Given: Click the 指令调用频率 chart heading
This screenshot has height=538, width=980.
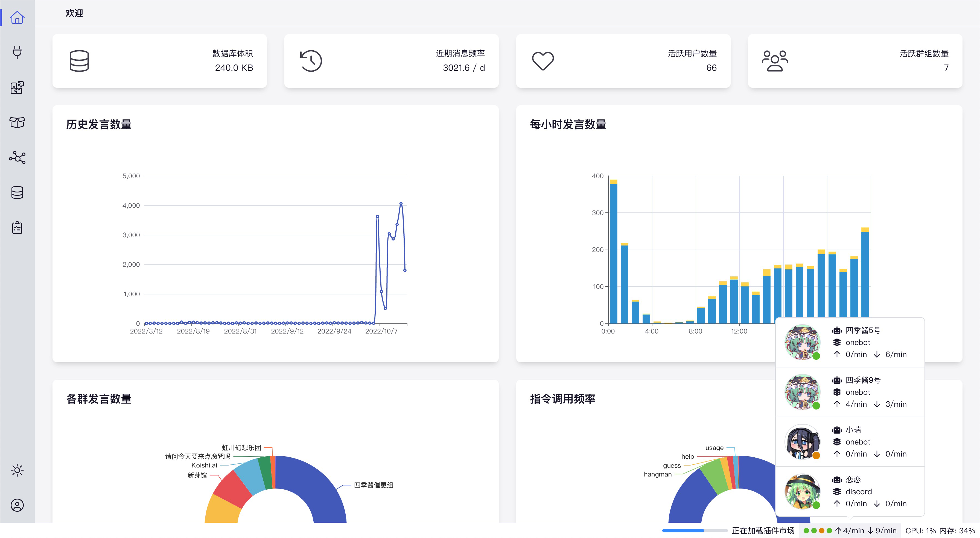Looking at the screenshot, I should [x=563, y=399].
